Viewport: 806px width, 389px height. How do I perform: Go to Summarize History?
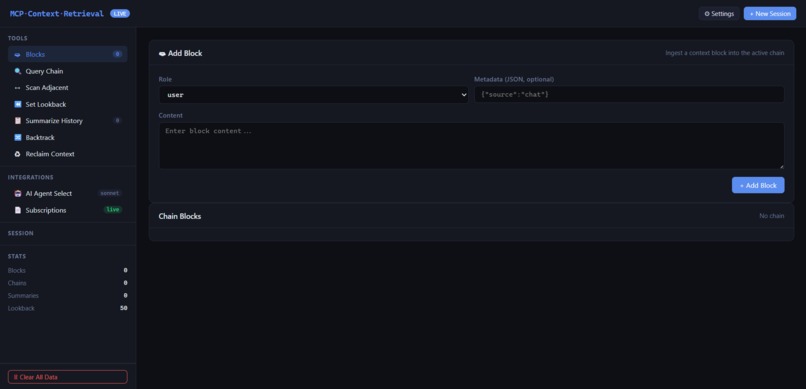pyautogui.click(x=67, y=121)
